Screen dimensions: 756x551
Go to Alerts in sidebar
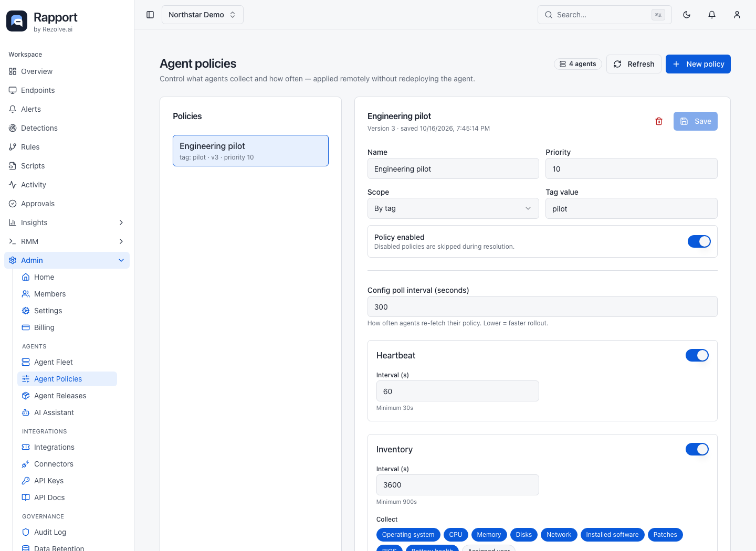[x=67, y=109]
